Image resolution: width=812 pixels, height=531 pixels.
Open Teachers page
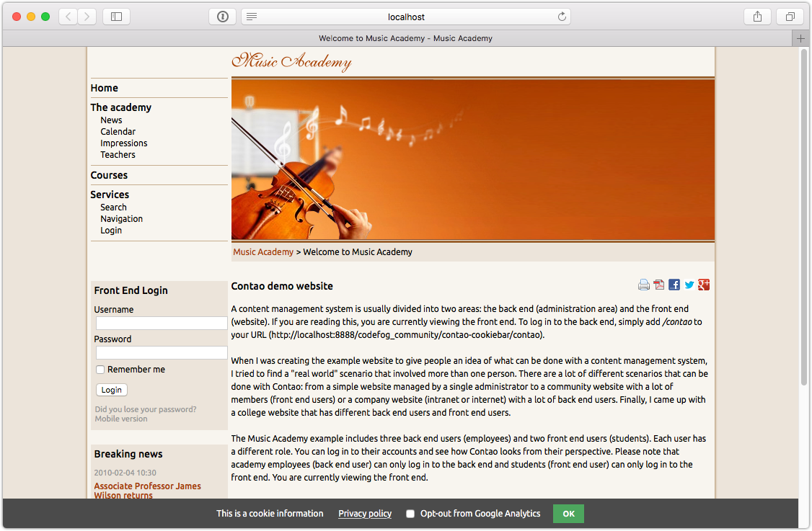[118, 155]
